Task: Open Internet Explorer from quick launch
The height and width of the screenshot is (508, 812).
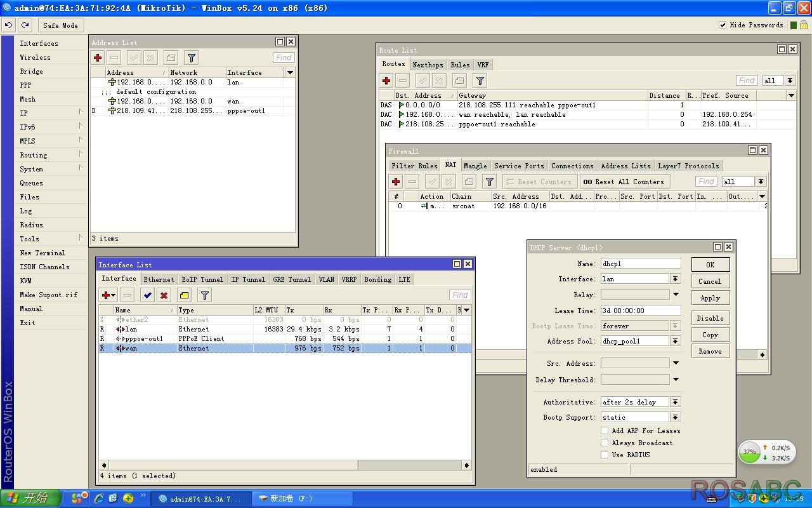Action: coord(99,498)
